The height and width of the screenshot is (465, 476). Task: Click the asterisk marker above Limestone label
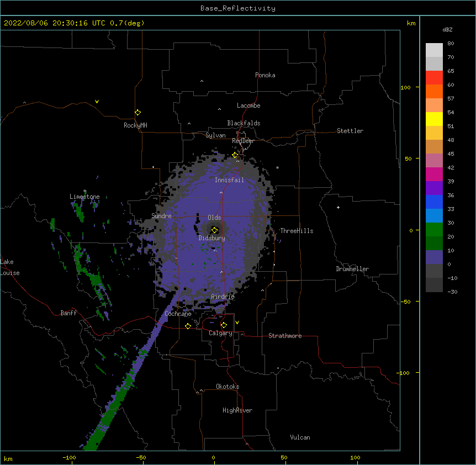84,191
